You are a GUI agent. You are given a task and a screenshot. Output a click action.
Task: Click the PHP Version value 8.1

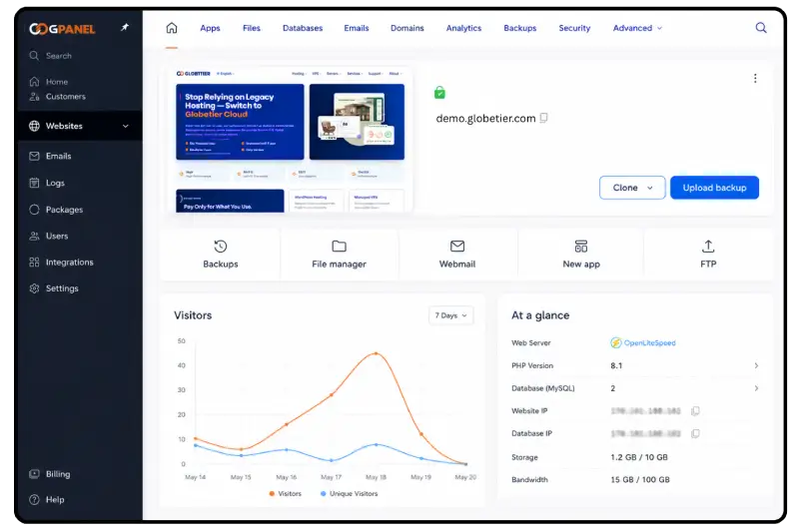(x=616, y=365)
